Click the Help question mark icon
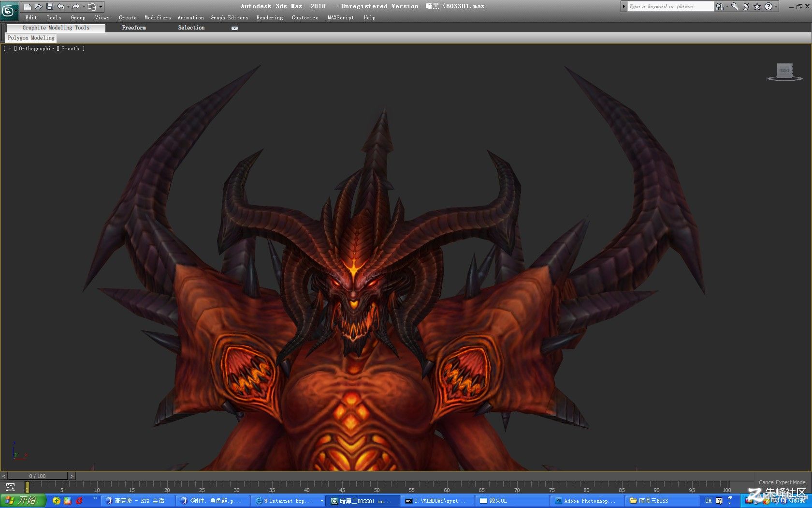812x508 pixels. (x=768, y=6)
